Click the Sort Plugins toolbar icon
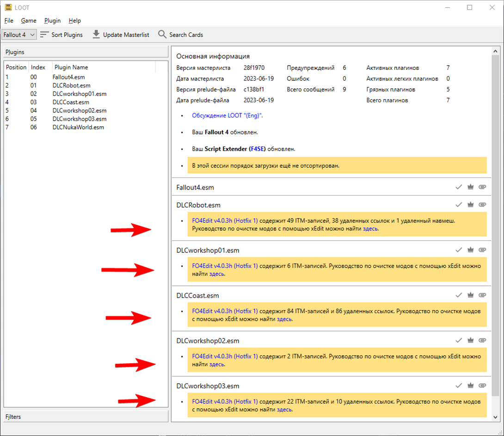504x436 pixels. pyautogui.click(x=44, y=34)
